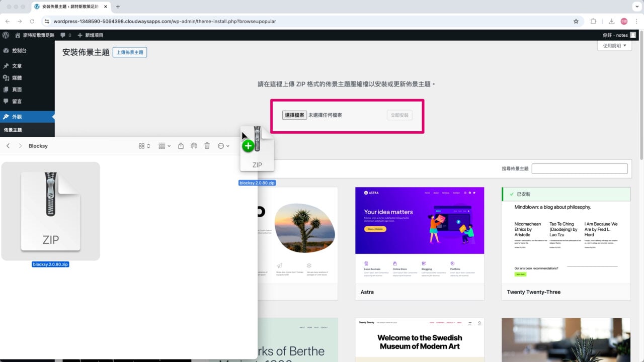Open Chrome downloads icon
Screen dimensions: 644x362
(x=611, y=21)
